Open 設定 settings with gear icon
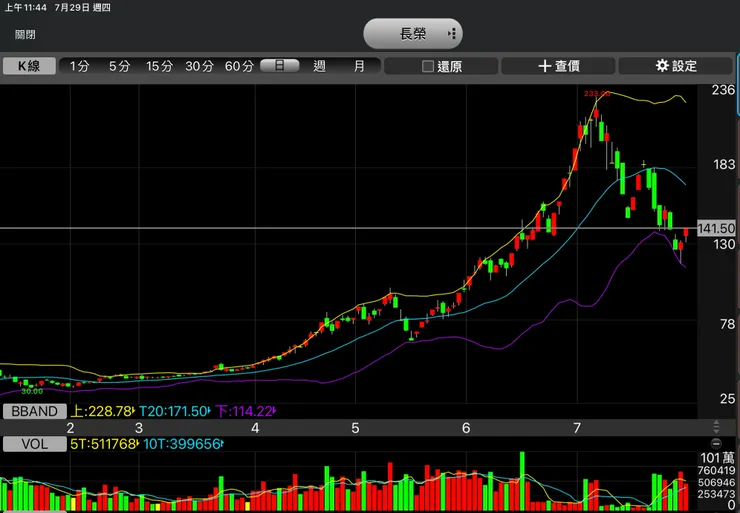 676,66
